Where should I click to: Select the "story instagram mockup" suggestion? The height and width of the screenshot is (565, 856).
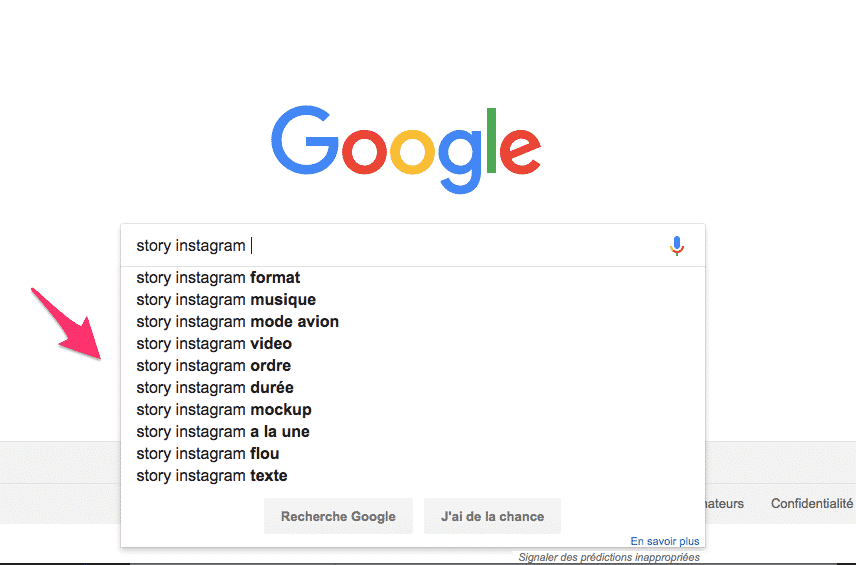click(224, 410)
